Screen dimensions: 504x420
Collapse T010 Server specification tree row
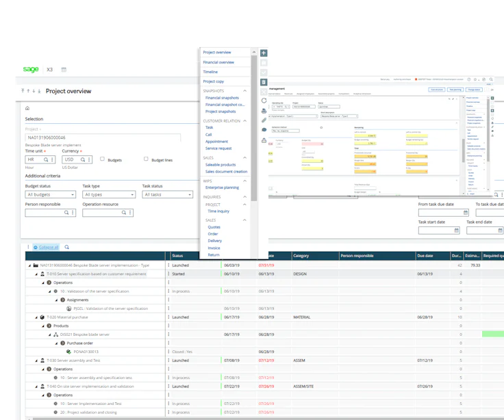point(36,274)
